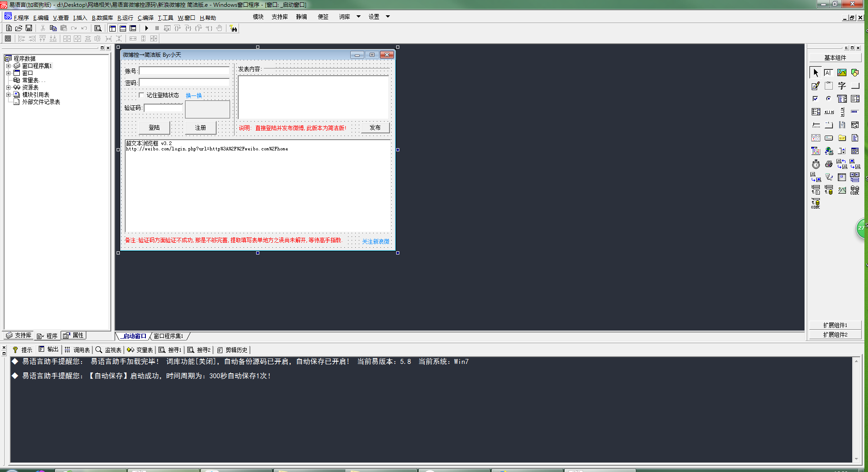Select the timer stopwatch component icon
This screenshot has height=472, width=868.
[x=816, y=164]
